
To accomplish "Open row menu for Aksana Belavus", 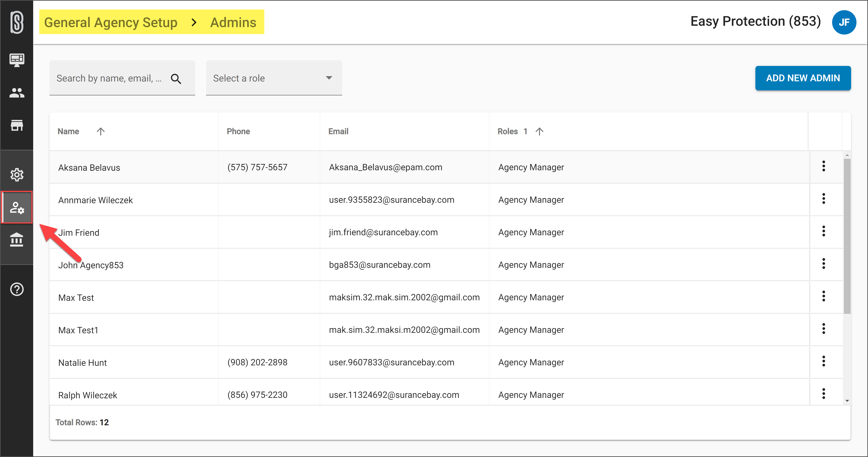I will 824,166.
